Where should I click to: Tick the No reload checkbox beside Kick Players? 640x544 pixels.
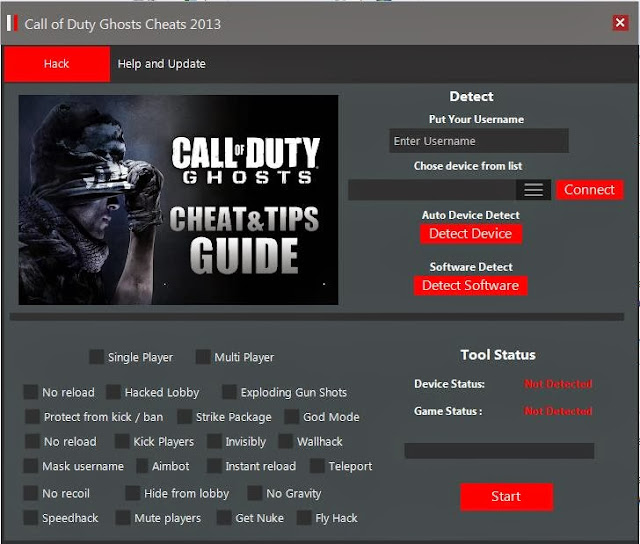(32, 441)
